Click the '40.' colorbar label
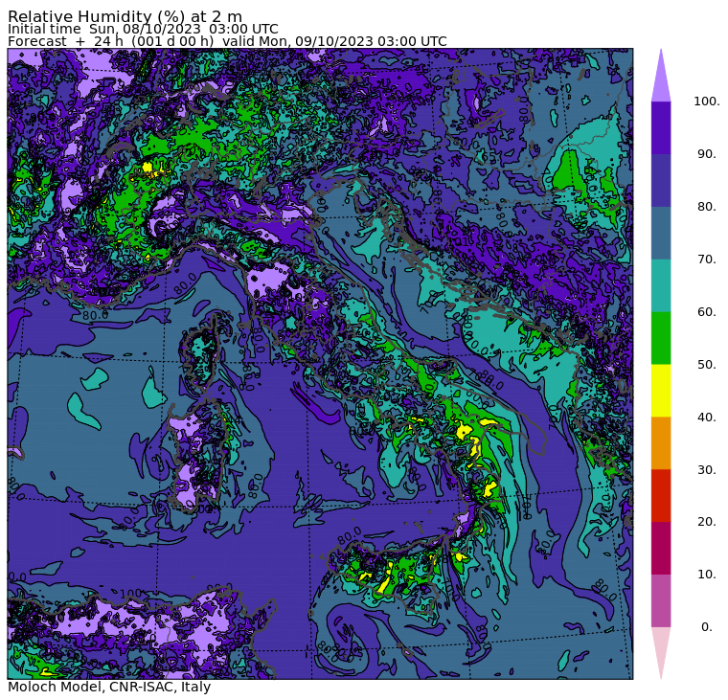728x700 pixels. point(706,417)
